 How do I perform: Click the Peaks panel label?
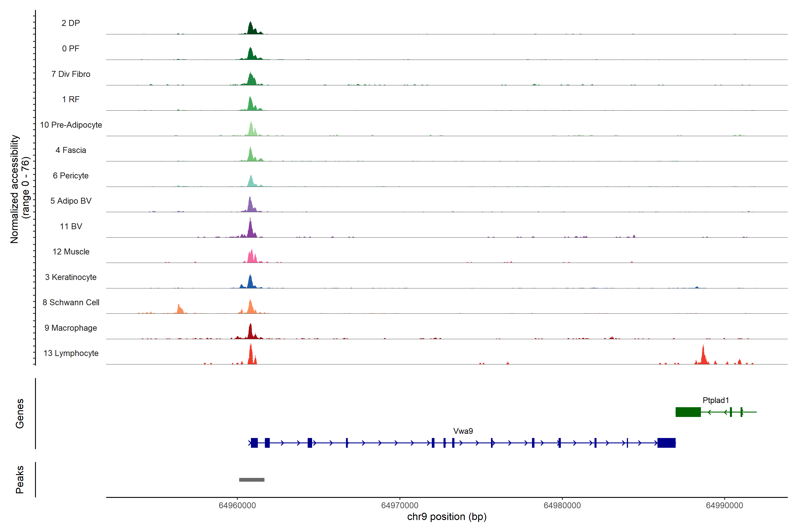(20, 479)
